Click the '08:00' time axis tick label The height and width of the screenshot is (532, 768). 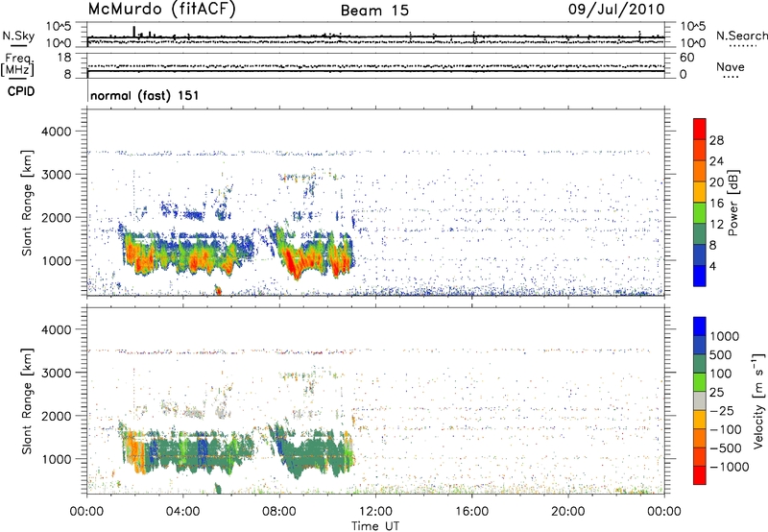279,512
